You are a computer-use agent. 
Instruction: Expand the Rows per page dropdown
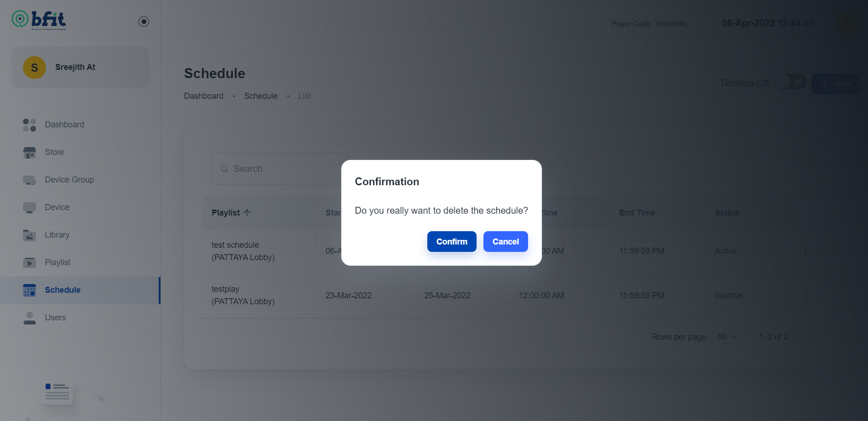[x=727, y=337]
